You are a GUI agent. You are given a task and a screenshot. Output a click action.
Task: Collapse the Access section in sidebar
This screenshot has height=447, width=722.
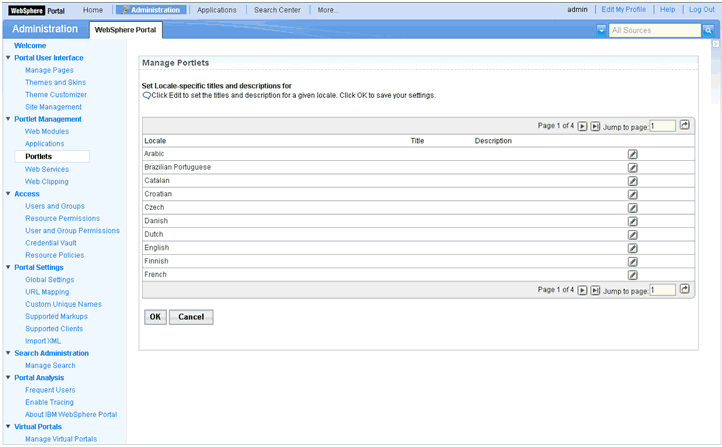coord(8,194)
